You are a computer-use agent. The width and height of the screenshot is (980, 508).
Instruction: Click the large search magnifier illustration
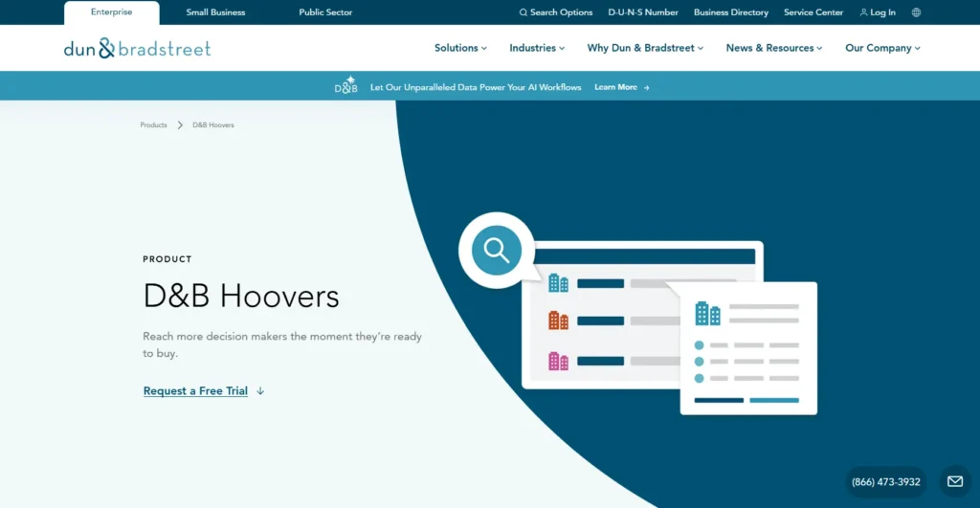[x=497, y=251]
